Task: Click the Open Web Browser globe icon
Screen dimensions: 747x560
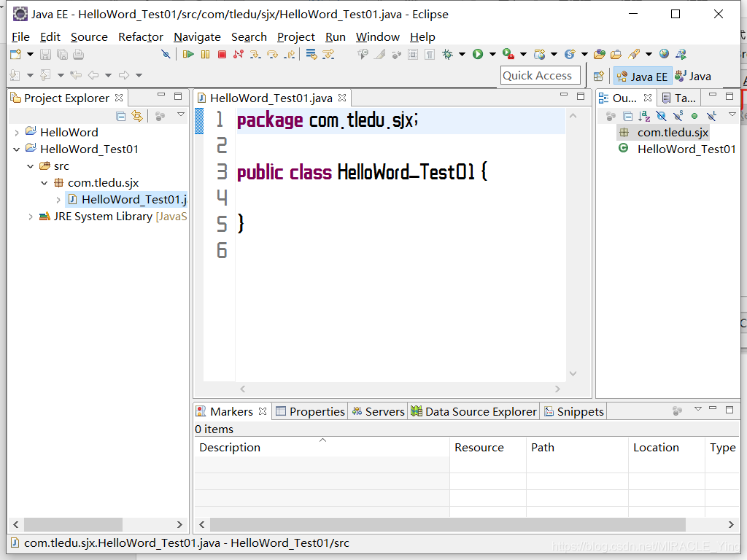Action: click(x=664, y=54)
